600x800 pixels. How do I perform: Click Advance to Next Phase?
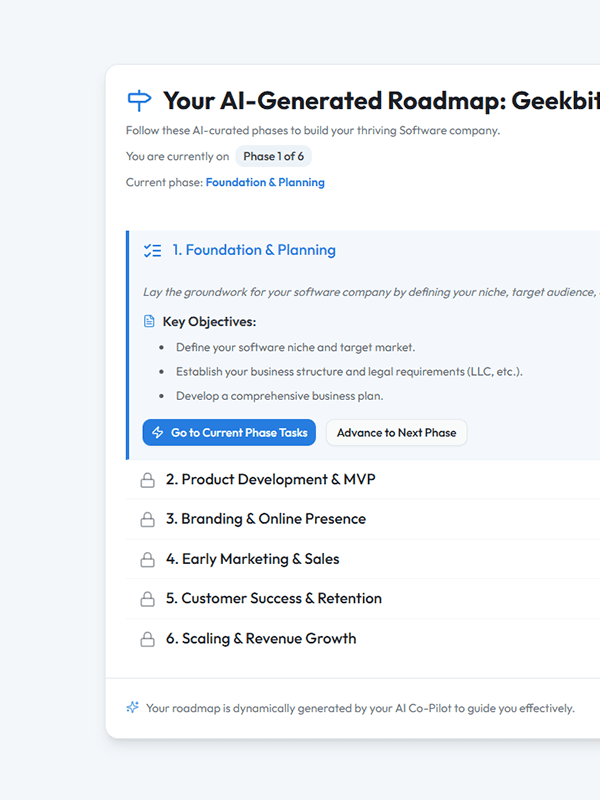tap(396, 432)
